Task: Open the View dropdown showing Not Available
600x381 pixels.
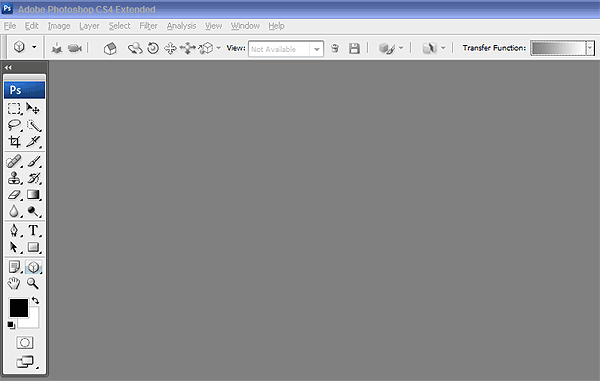Action: coord(286,49)
